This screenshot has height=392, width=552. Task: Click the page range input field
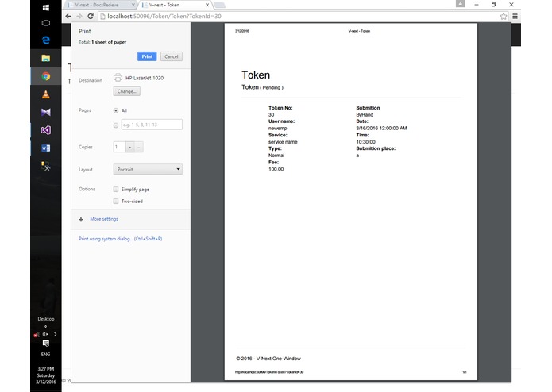coord(152,125)
